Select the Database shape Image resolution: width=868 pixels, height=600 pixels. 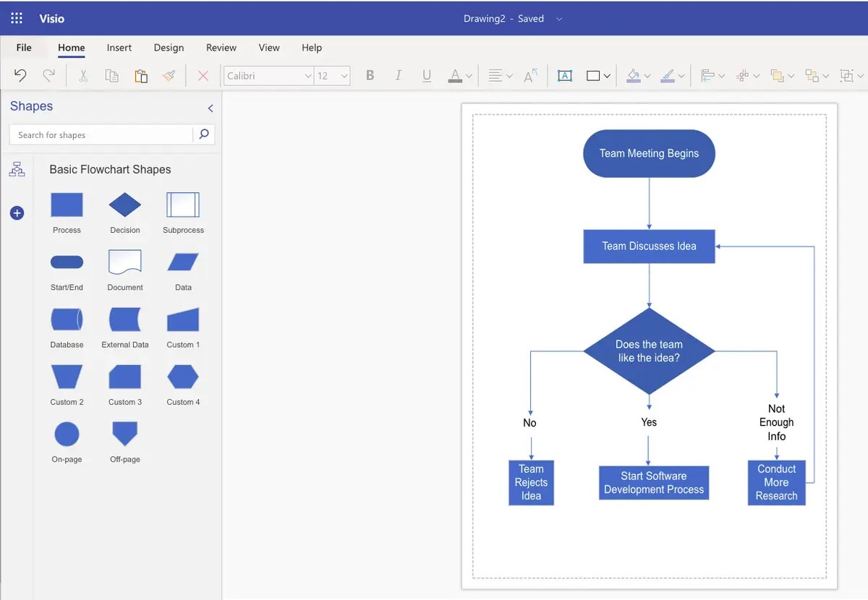(67, 320)
